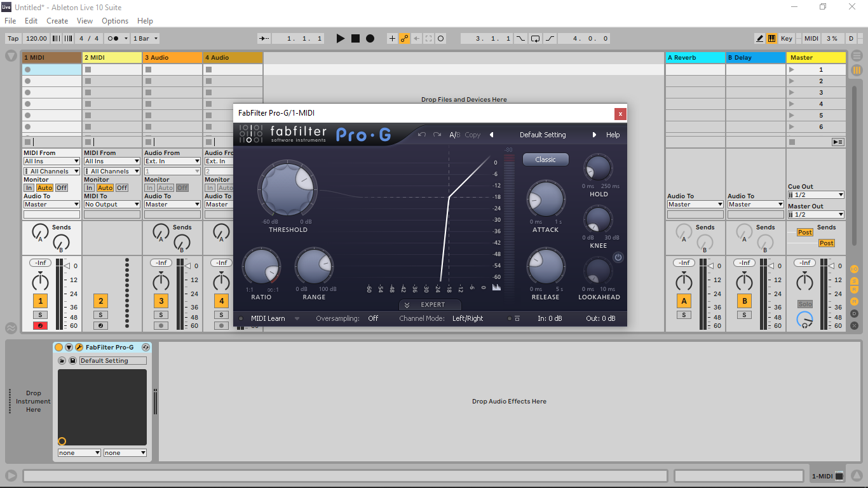Click the Pro-G A/B button
The image size is (868, 488).
[454, 135]
